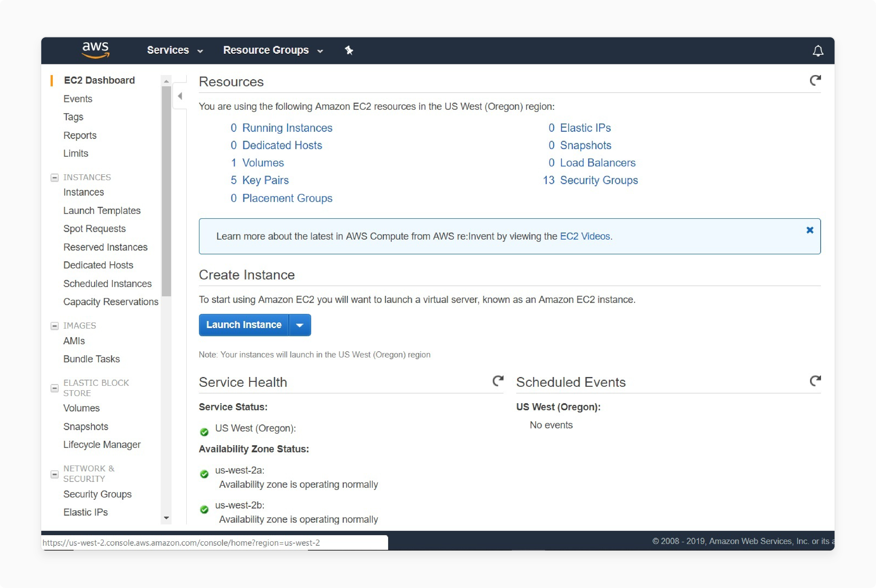Open the Services menu
Image resolution: width=876 pixels, height=588 pixels.
tap(175, 50)
